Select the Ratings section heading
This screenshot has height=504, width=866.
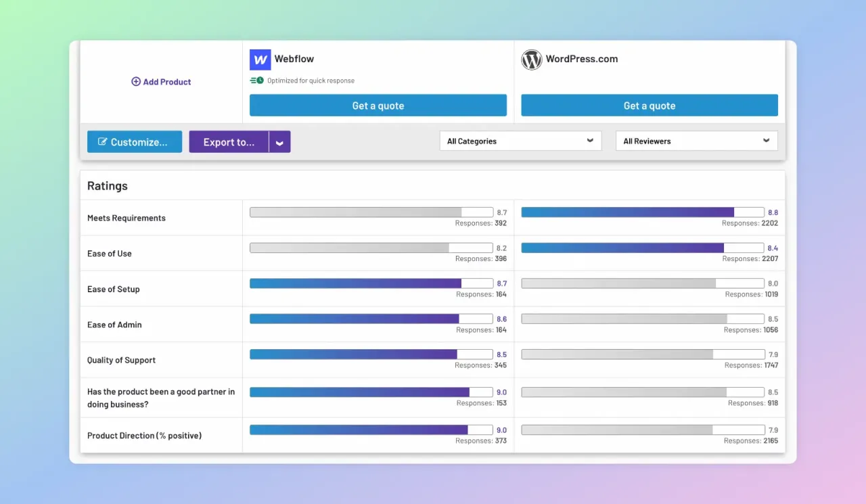107,185
